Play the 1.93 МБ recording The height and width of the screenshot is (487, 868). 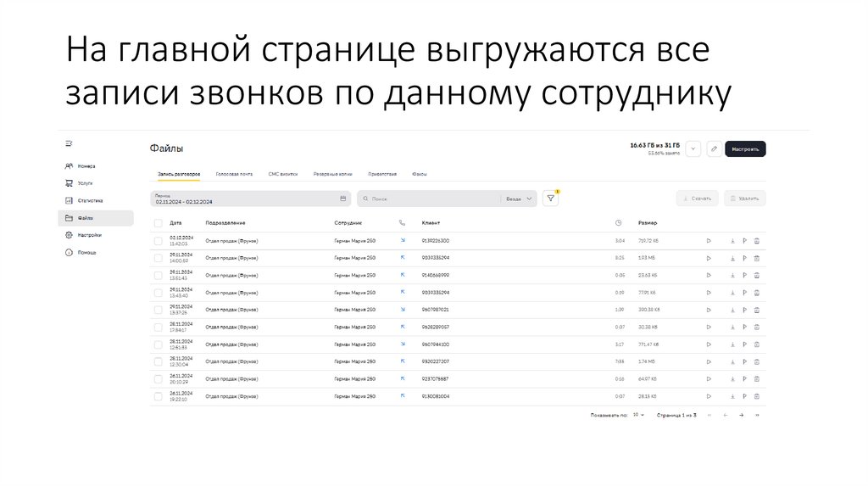(709, 258)
